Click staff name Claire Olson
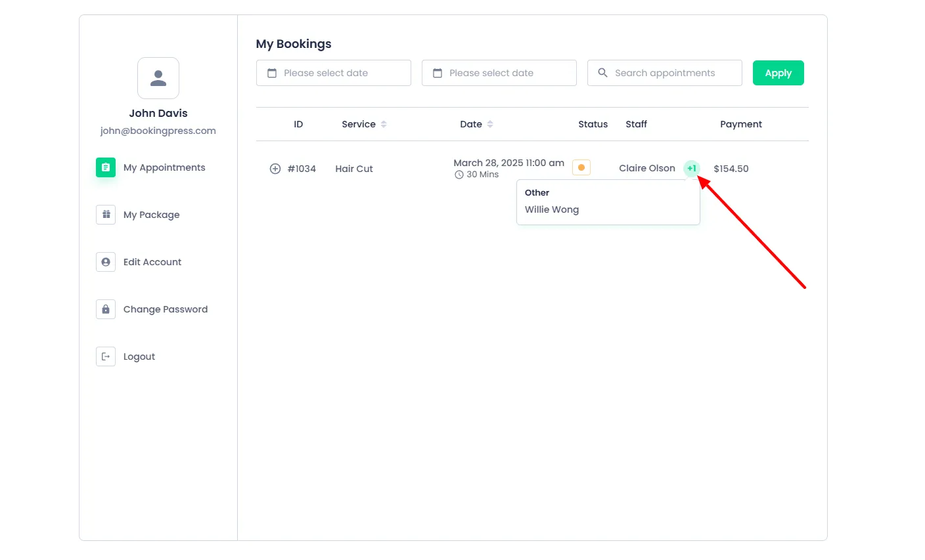Image resolution: width=925 pixels, height=560 pixels. (x=647, y=168)
